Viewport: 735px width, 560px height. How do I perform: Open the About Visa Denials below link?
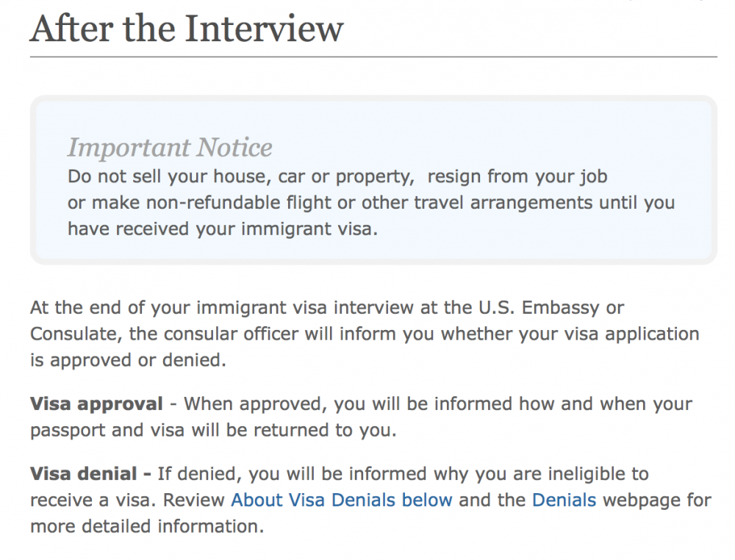point(342,500)
